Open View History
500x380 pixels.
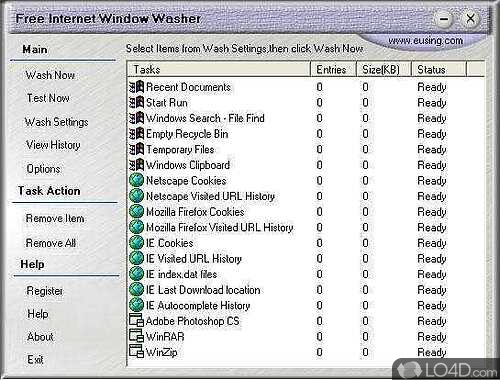[53, 145]
